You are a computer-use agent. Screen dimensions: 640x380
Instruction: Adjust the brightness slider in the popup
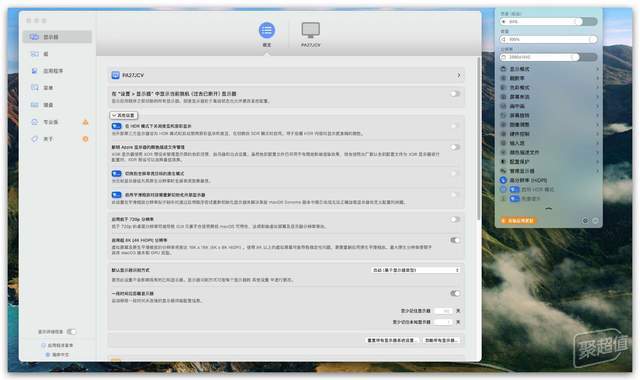pyautogui.click(x=548, y=21)
